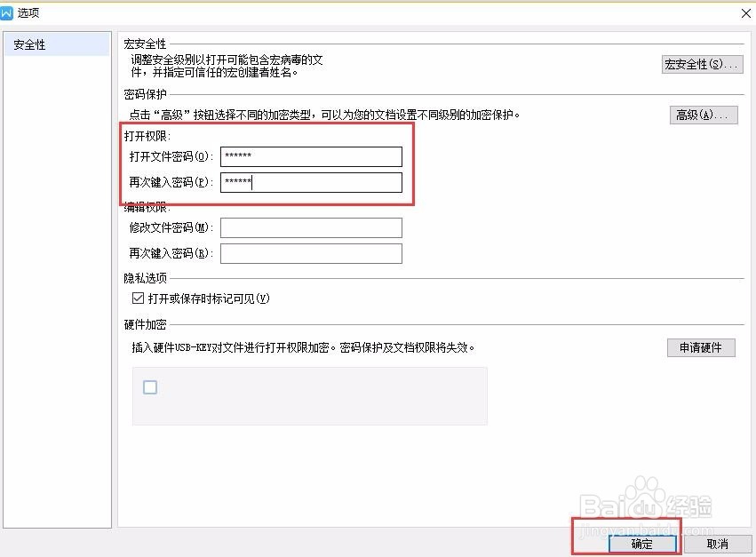The image size is (756, 557).
Task: Confirm the dialog with 确定
Action: [642, 544]
